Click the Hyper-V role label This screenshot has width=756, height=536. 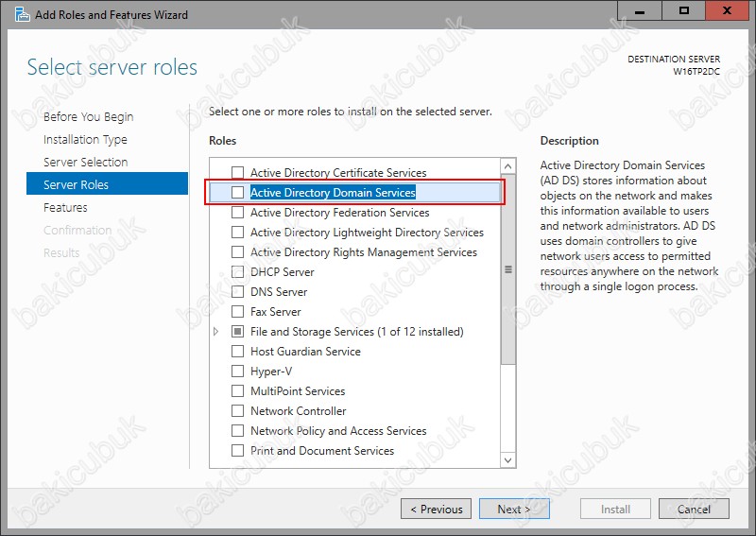click(271, 372)
